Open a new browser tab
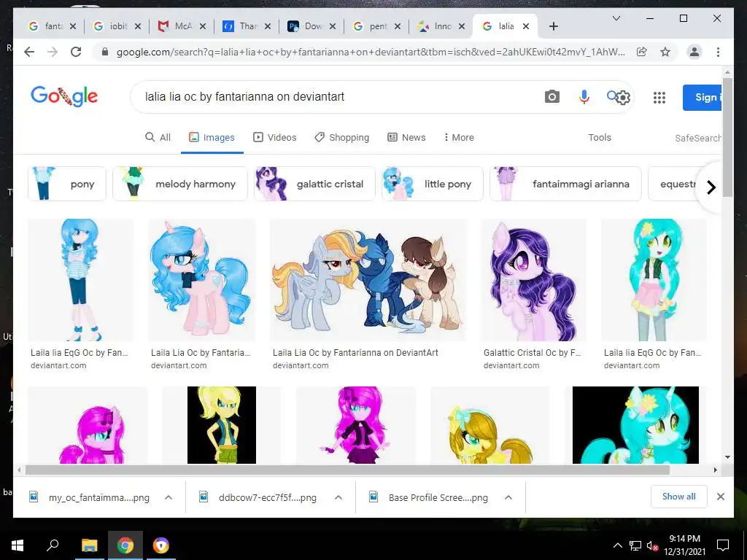 (553, 26)
